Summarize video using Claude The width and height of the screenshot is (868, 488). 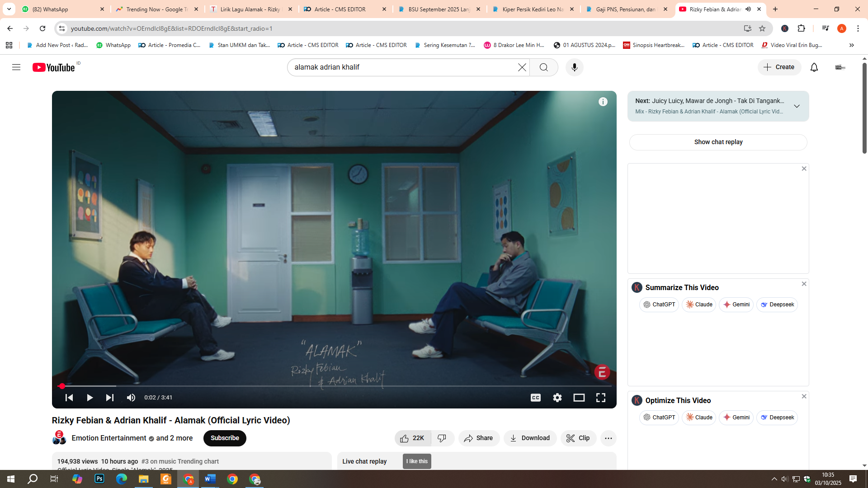[x=699, y=305]
